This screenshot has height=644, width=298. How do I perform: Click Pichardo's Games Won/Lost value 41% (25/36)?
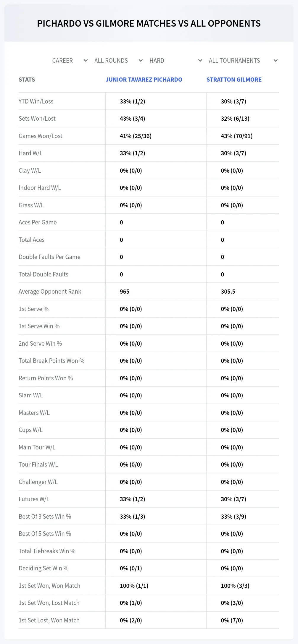point(136,136)
